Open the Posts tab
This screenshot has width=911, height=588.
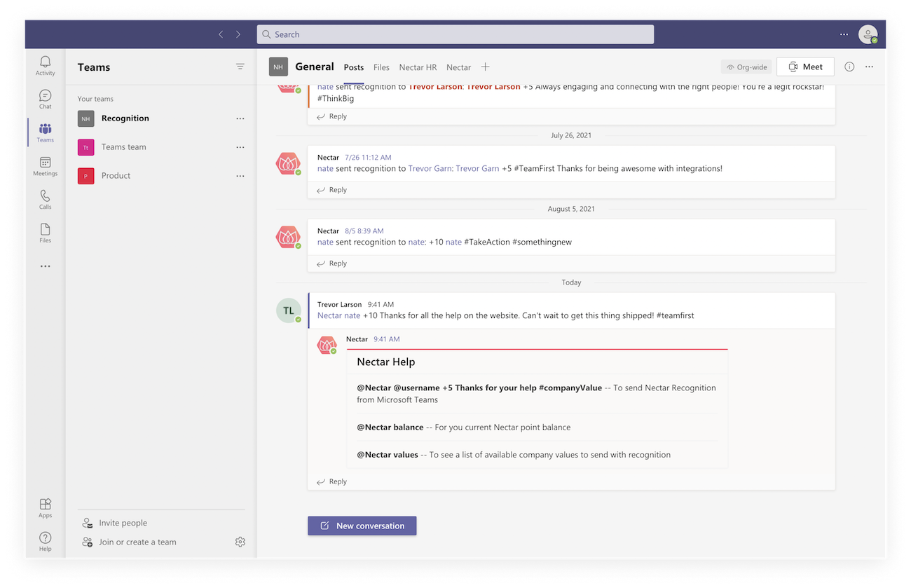[353, 67]
